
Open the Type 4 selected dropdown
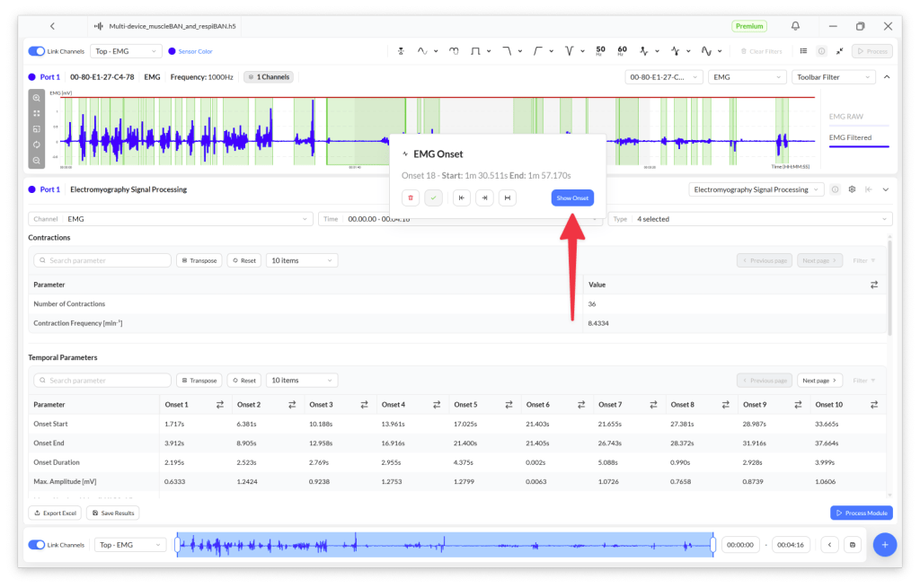750,219
